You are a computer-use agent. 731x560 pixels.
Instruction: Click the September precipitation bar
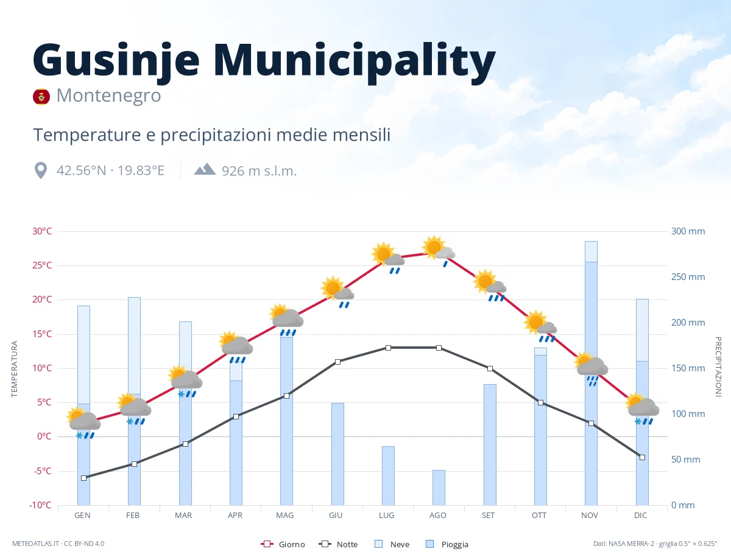[490, 444]
